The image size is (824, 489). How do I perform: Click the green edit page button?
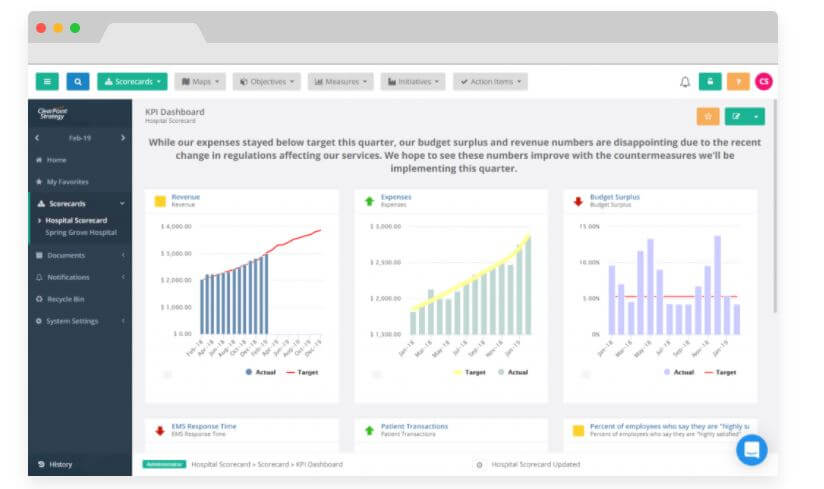[x=737, y=116]
